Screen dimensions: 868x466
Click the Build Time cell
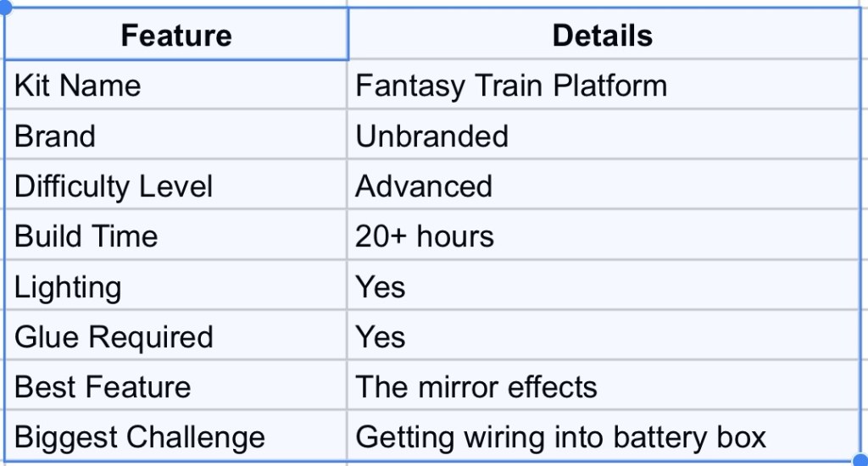pos(175,236)
